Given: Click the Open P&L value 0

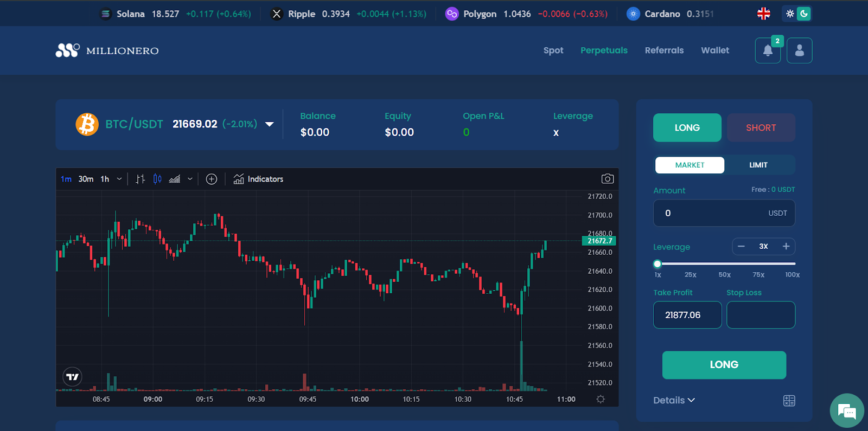Looking at the screenshot, I should 466,132.
